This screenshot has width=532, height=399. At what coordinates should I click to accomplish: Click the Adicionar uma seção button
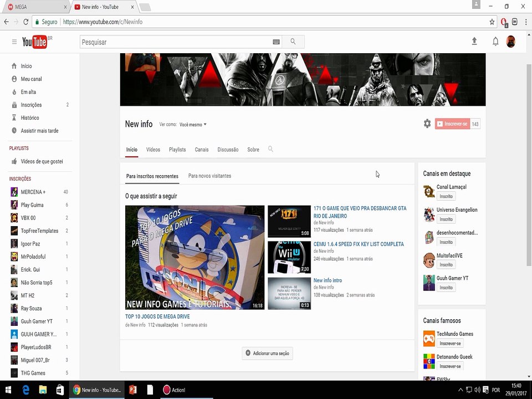(x=267, y=353)
